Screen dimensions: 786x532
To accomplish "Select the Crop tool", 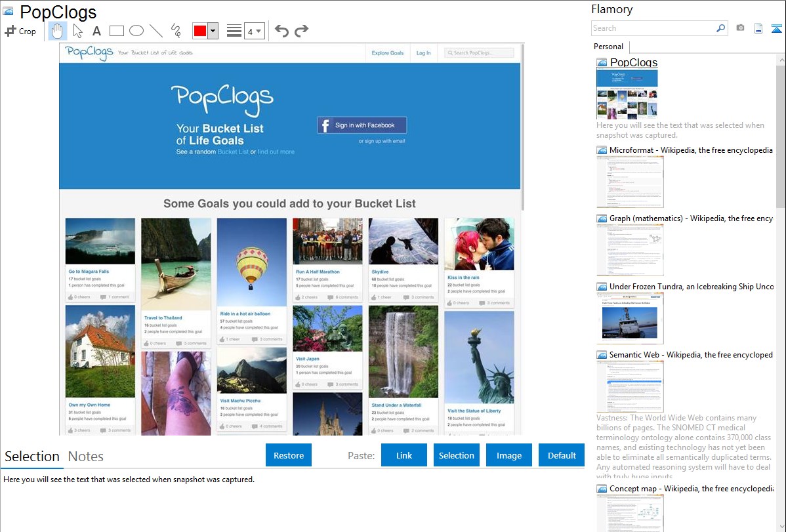I will coord(20,31).
